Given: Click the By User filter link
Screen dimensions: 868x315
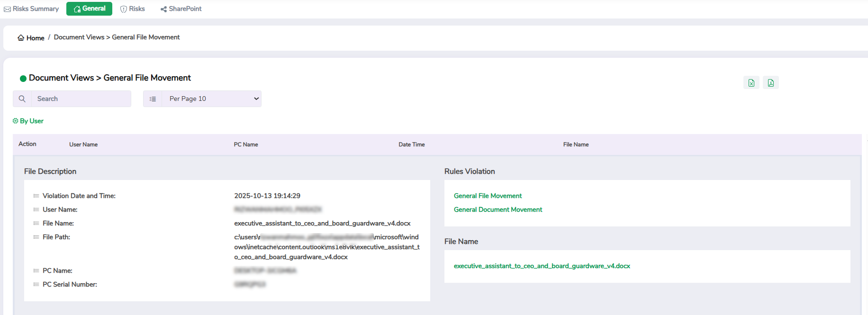Looking at the screenshot, I should (31, 121).
